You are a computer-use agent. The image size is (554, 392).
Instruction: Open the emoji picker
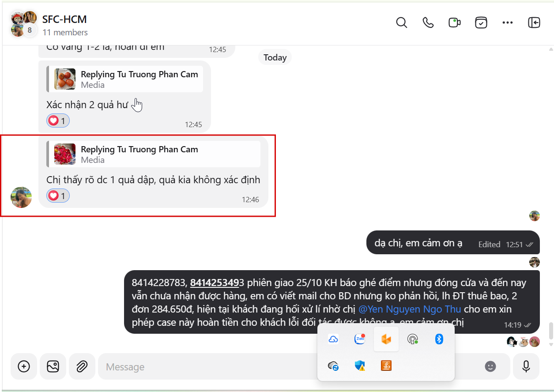[x=490, y=366]
